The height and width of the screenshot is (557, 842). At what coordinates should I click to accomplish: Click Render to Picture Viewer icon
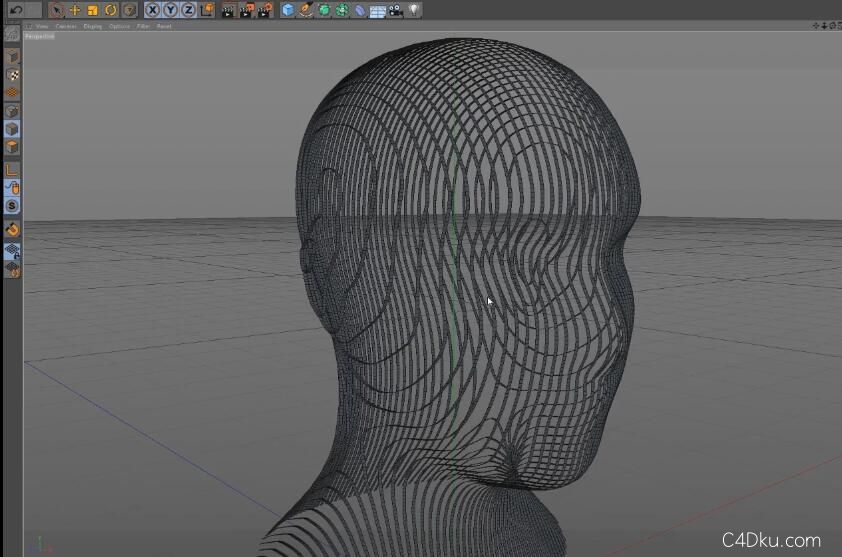point(246,11)
